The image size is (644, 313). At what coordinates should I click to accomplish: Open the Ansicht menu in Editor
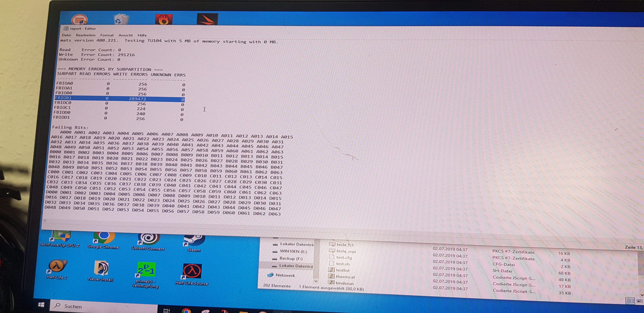point(125,35)
